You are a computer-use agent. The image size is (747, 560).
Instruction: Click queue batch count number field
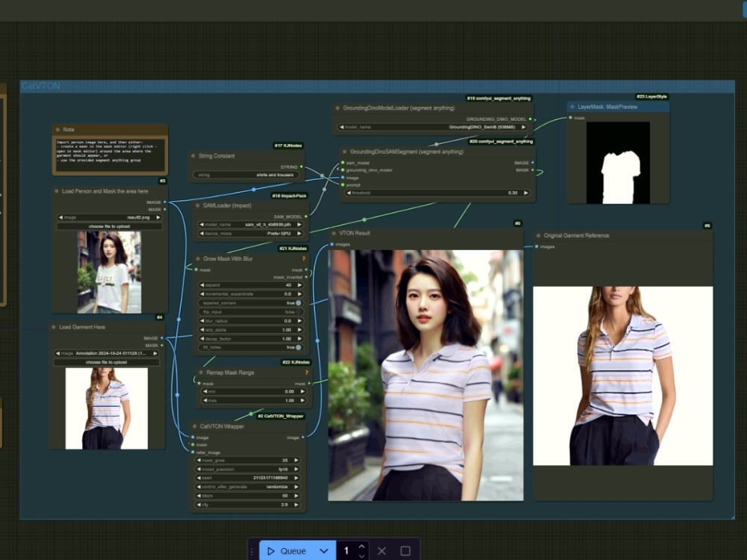pos(347,551)
